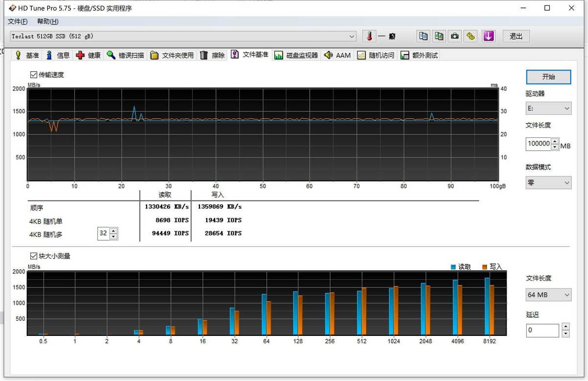Select the 错误扫描 tab
The image size is (588, 381).
[125, 55]
